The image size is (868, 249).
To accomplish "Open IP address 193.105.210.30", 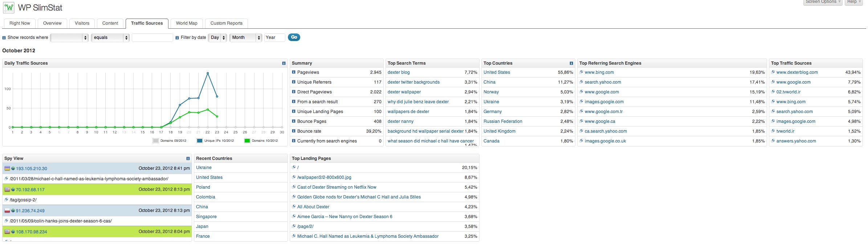I will [32, 169].
